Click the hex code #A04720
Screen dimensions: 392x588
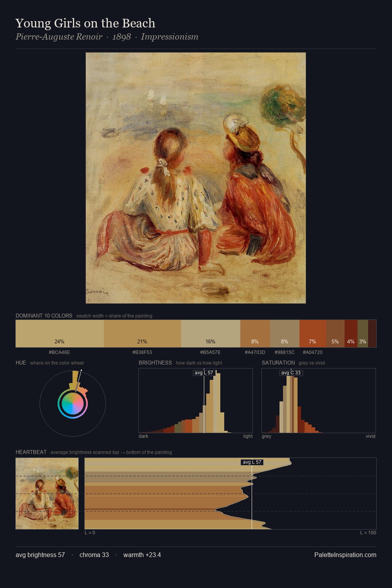(313, 352)
